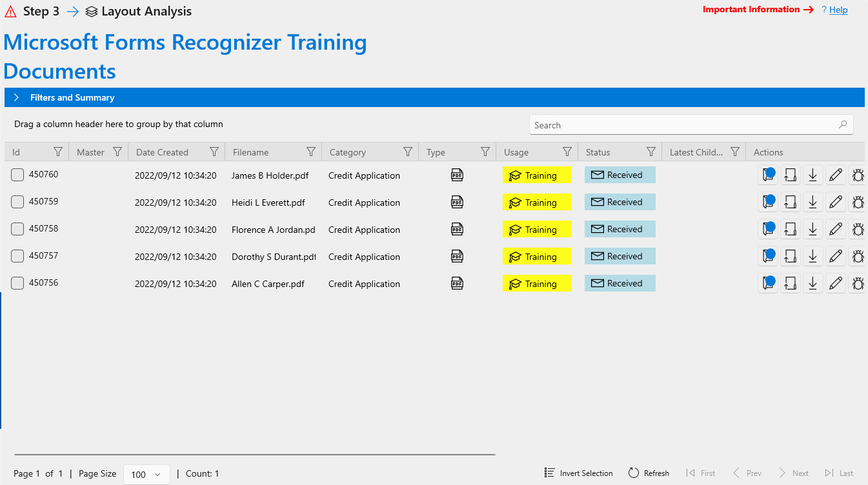This screenshot has height=485, width=868.
Task: Click the bug debug icon for Florence A Jordan row
Action: click(858, 229)
